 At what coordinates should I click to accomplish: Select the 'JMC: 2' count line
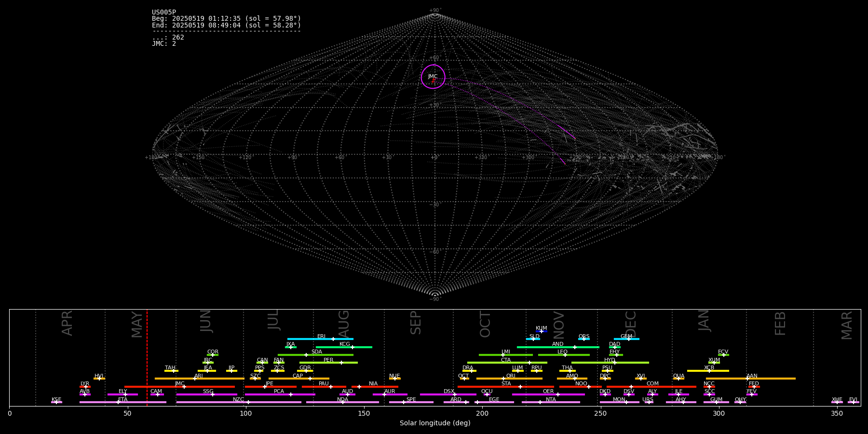(x=164, y=43)
